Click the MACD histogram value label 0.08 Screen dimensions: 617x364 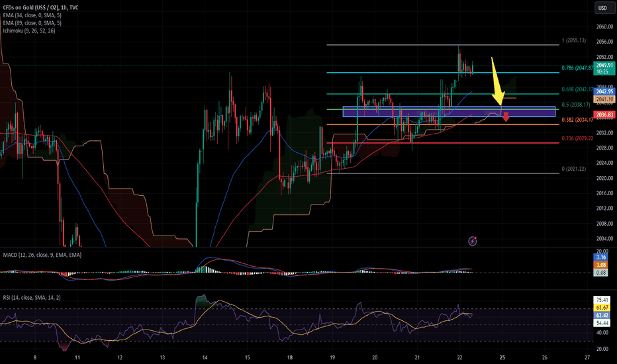[x=600, y=272]
